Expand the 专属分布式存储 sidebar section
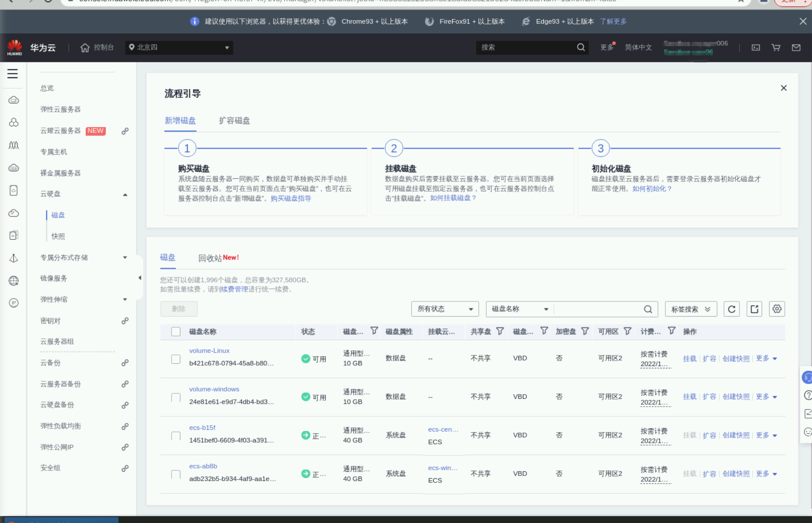The width and height of the screenshot is (812, 523). click(x=125, y=258)
